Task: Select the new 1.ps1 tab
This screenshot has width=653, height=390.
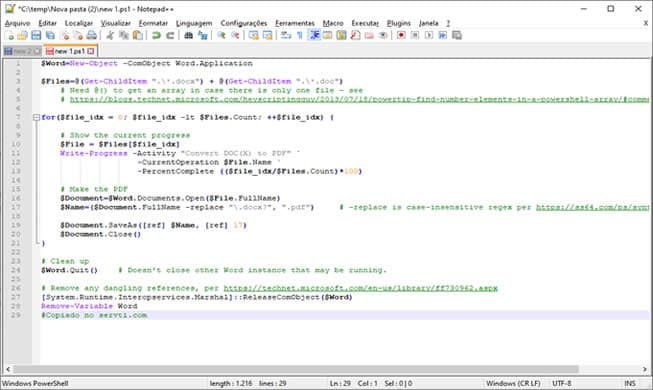Action: coord(70,51)
